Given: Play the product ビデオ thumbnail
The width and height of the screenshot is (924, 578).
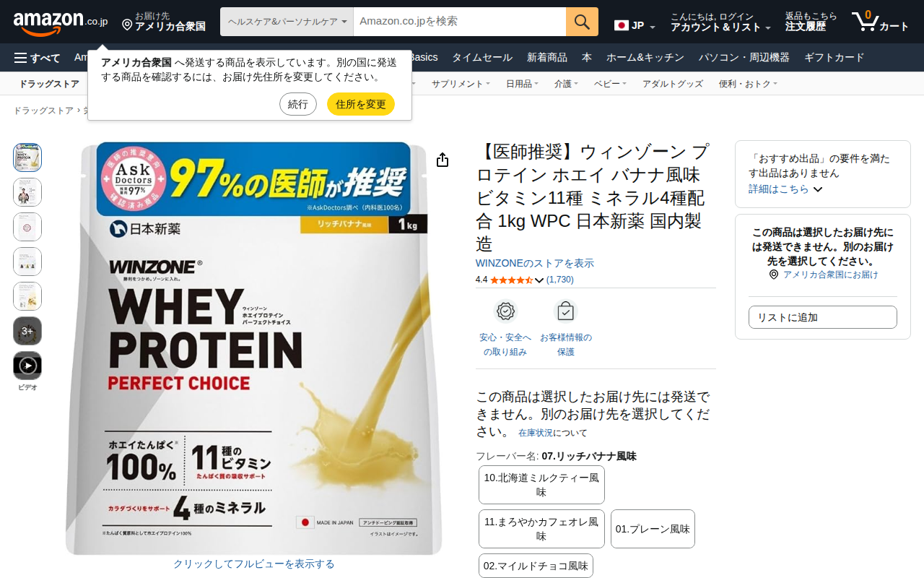Looking at the screenshot, I should coord(27,366).
